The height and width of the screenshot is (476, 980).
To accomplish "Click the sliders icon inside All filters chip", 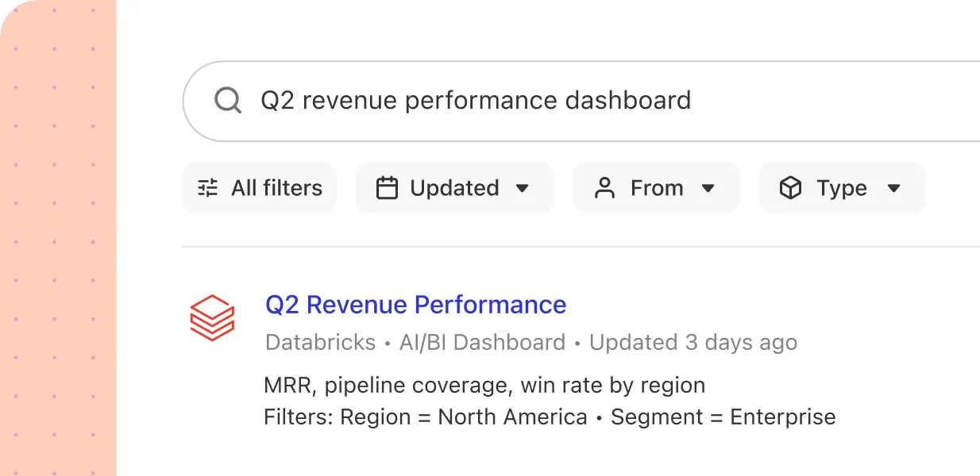I will 206,187.
